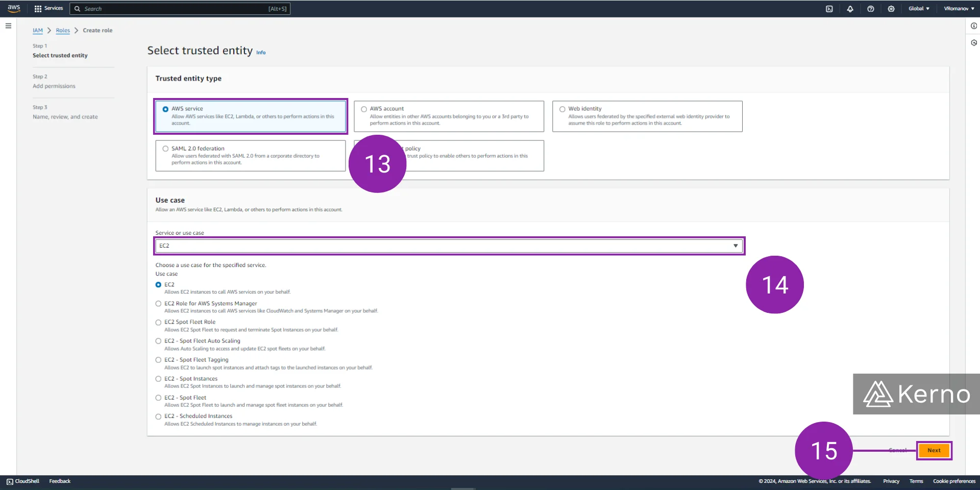Go to the IAM breadcrumb

(x=38, y=31)
